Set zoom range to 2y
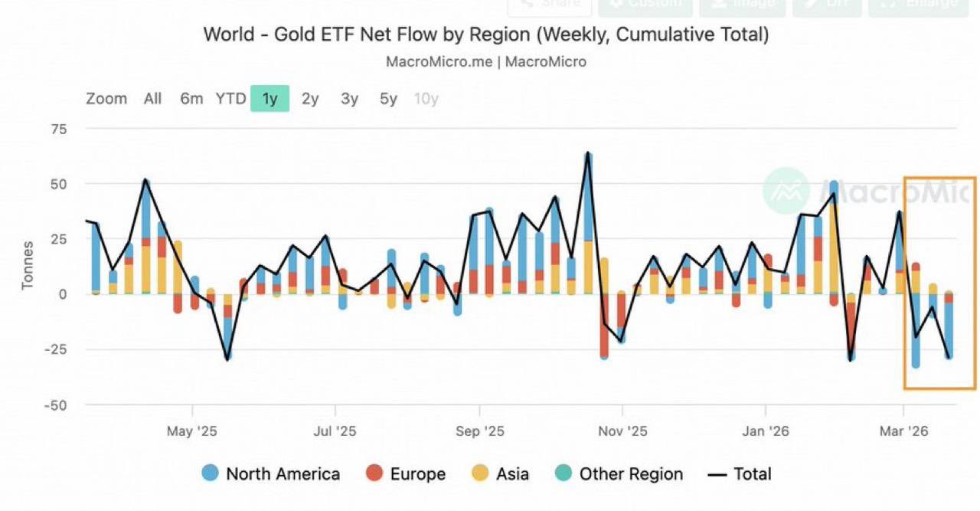This screenshot has width=980, height=511. [x=310, y=99]
